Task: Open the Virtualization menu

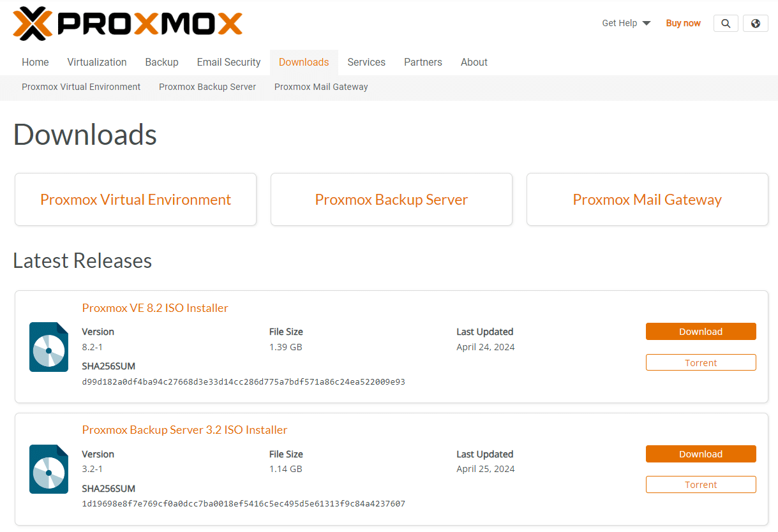Action: (x=96, y=62)
